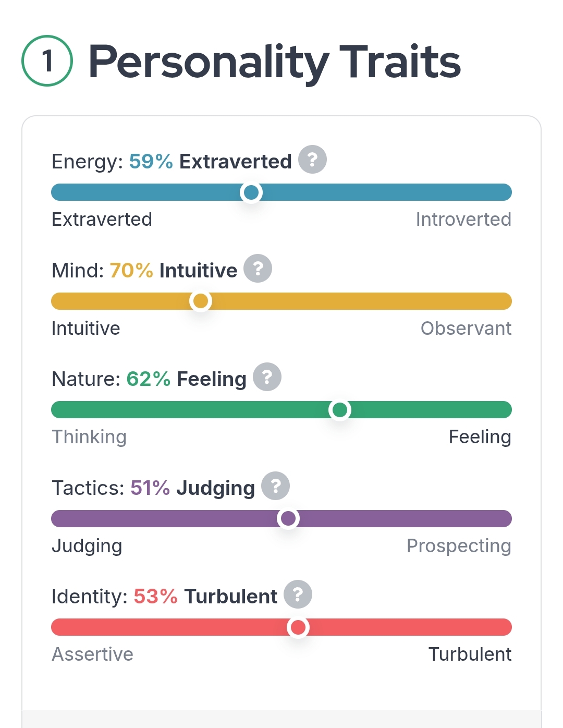
Task: Click the green Nature slider handle
Action: (x=340, y=410)
